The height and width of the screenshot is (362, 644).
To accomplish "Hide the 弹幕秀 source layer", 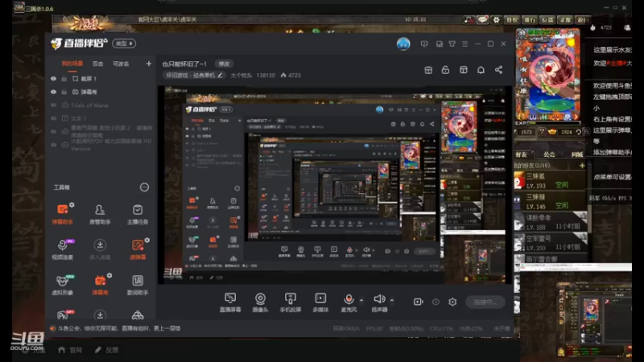I will coord(53,92).
